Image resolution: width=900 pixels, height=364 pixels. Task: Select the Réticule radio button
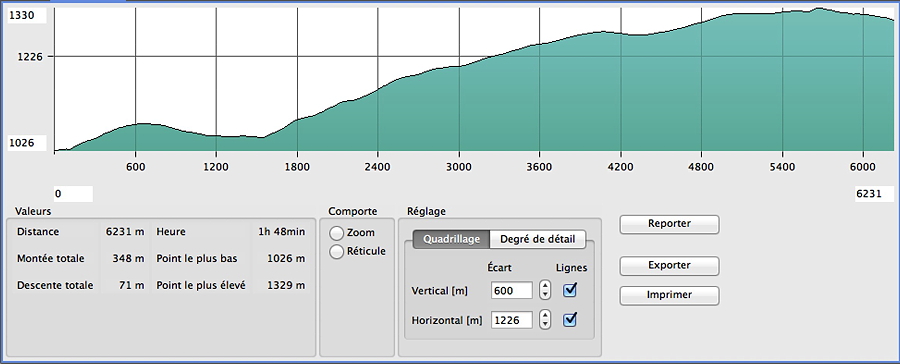click(x=337, y=251)
